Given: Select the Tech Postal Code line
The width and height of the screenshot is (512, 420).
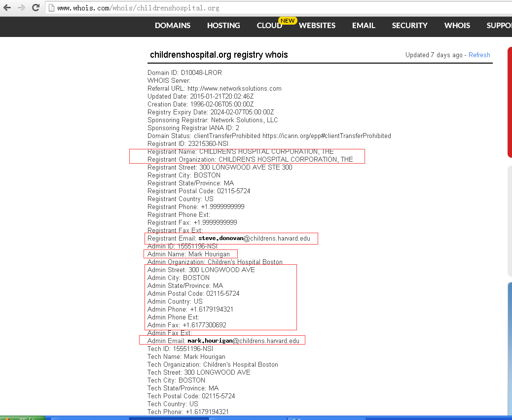Looking at the screenshot, I should (x=191, y=396).
